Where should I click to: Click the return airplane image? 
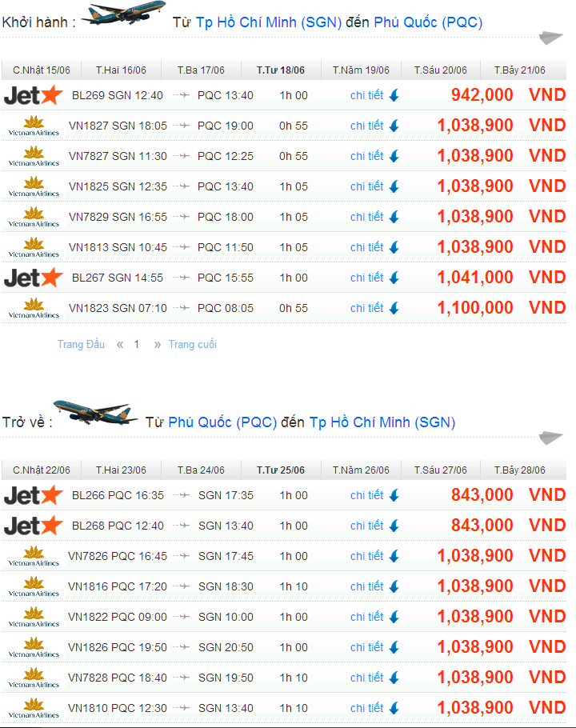tap(94, 412)
